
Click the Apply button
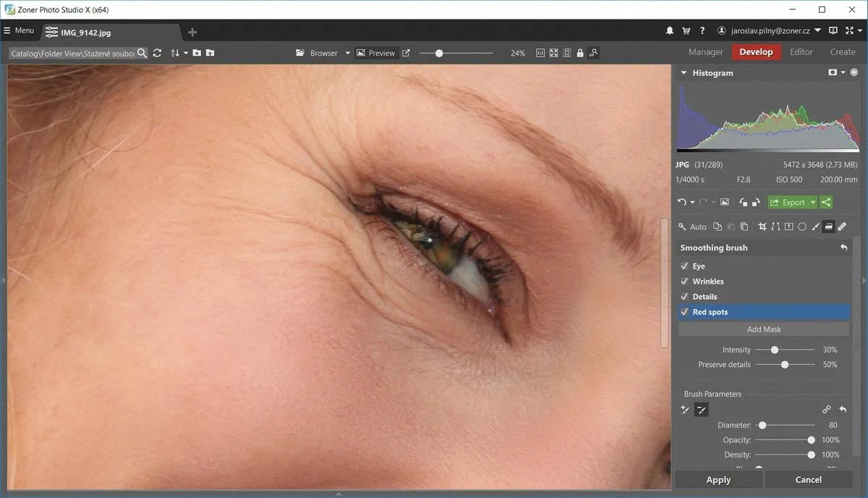coord(718,479)
